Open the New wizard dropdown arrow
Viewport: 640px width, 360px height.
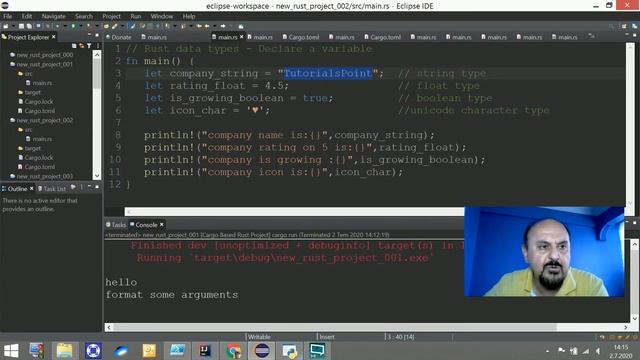tap(13, 26)
